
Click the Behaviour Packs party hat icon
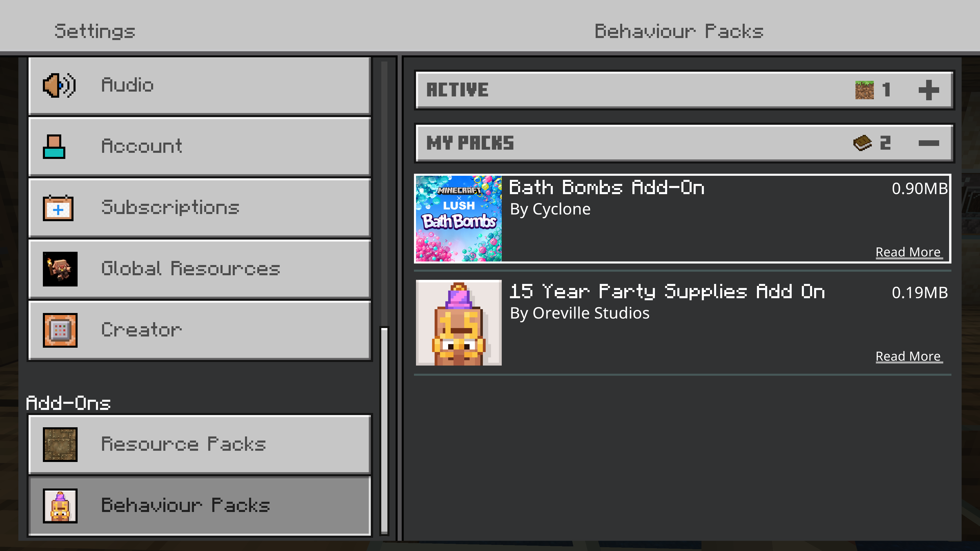pos(60,506)
